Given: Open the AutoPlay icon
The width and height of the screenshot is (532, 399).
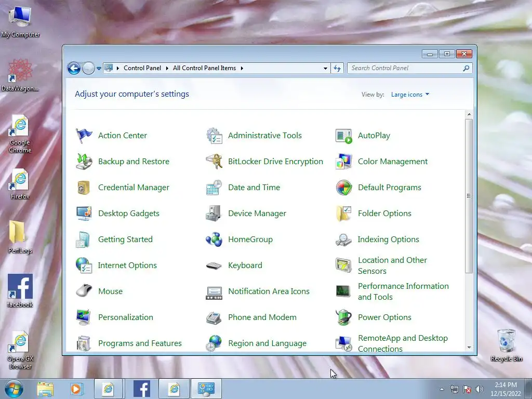Looking at the screenshot, I should tap(344, 136).
